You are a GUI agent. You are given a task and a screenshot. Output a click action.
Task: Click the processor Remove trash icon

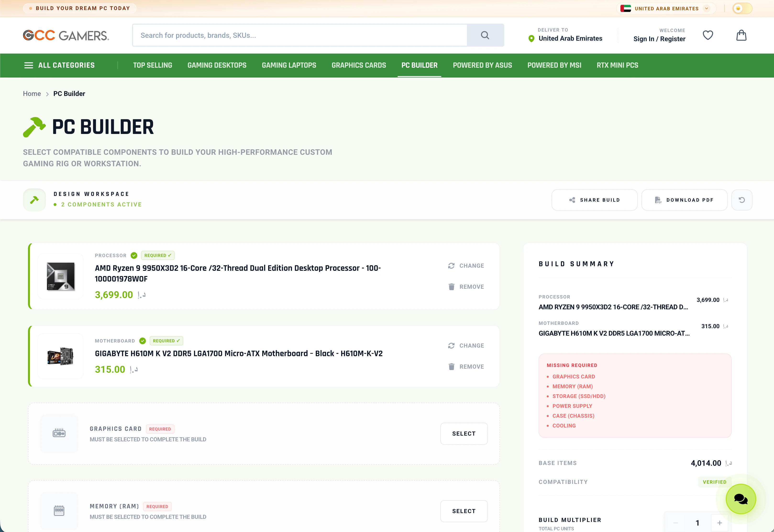tap(451, 287)
